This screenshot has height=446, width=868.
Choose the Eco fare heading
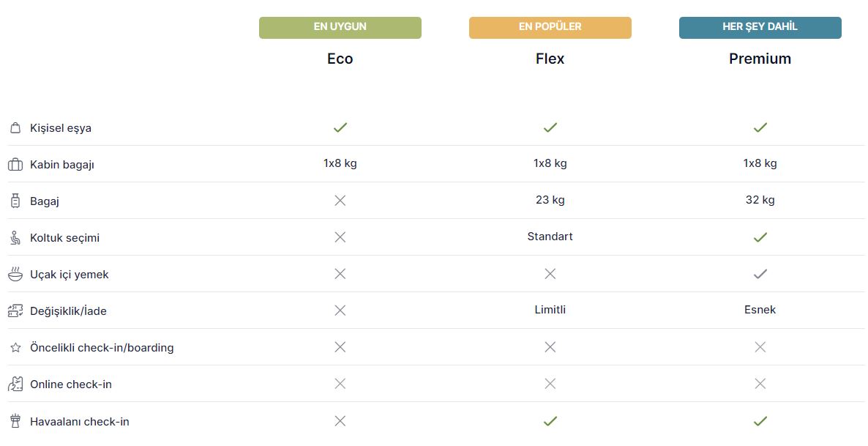pos(340,59)
